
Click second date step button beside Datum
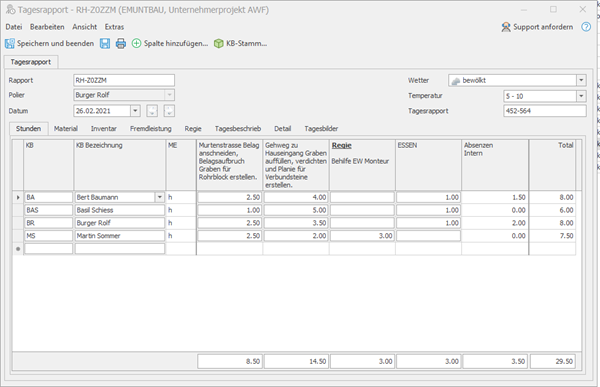[x=169, y=111]
